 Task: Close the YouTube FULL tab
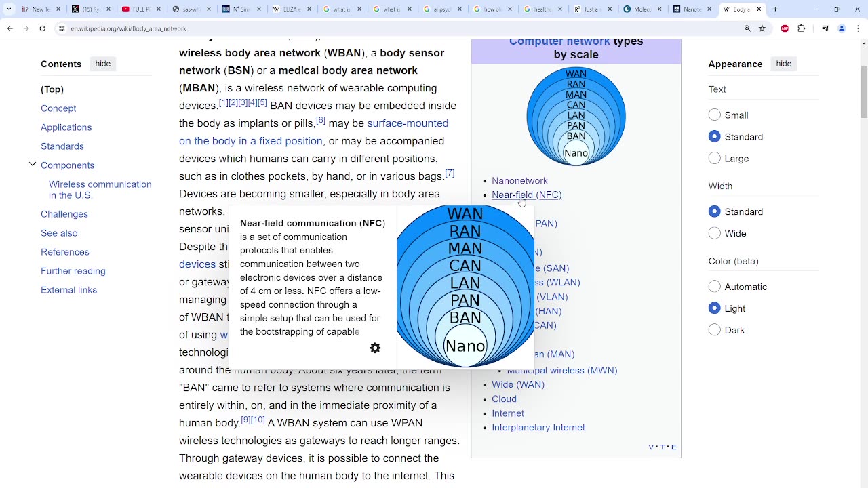click(158, 9)
